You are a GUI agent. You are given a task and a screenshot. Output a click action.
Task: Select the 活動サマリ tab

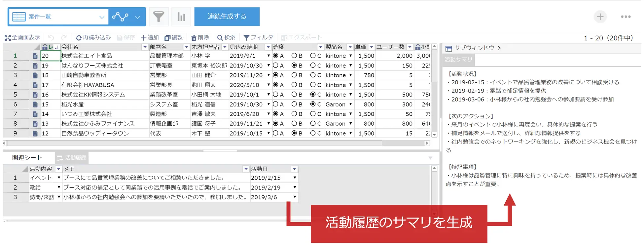click(x=458, y=60)
